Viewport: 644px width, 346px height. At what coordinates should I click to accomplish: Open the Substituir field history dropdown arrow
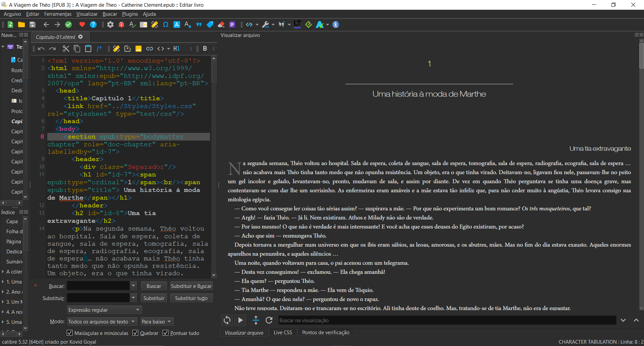point(133,298)
